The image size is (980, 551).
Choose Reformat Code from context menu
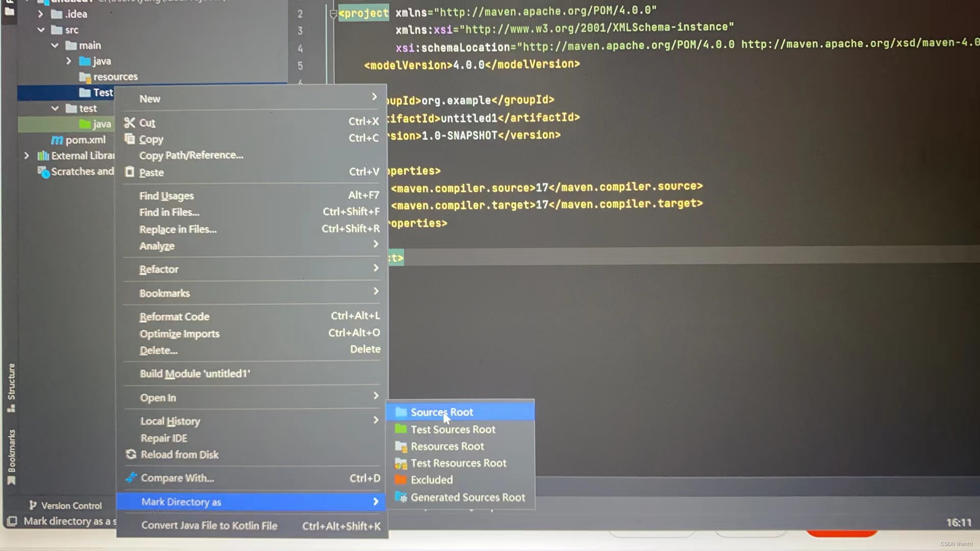pos(174,316)
